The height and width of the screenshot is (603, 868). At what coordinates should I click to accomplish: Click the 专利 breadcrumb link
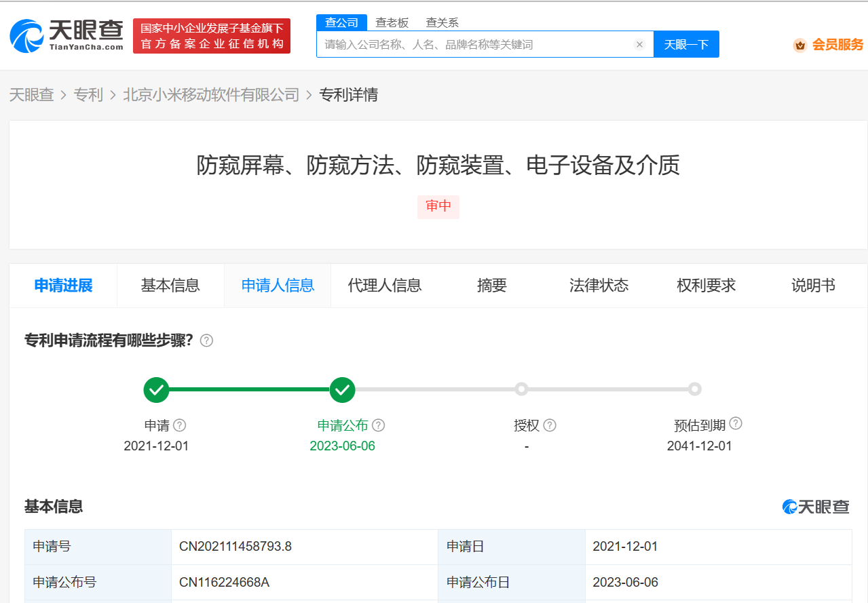pos(88,95)
